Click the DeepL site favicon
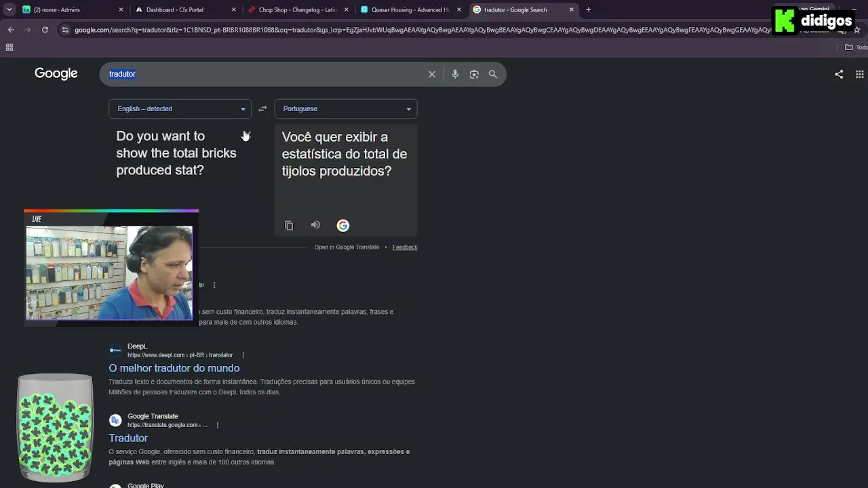Screen dimensions: 868x488 (x=115, y=350)
